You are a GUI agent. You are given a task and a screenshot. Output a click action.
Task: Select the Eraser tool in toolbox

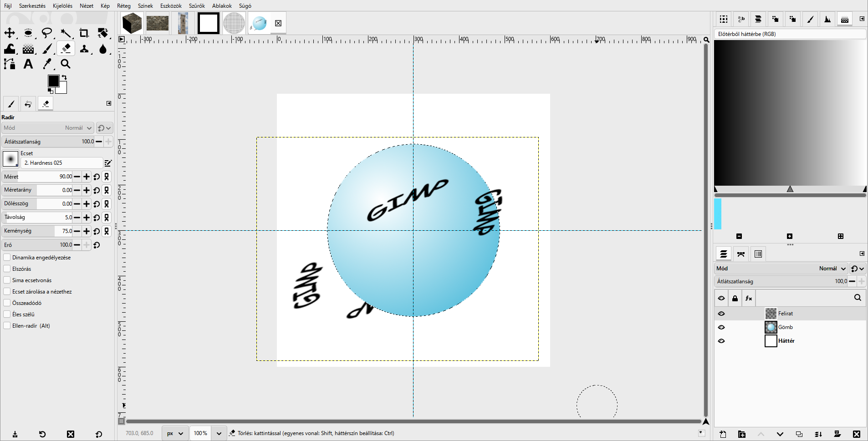click(x=66, y=49)
